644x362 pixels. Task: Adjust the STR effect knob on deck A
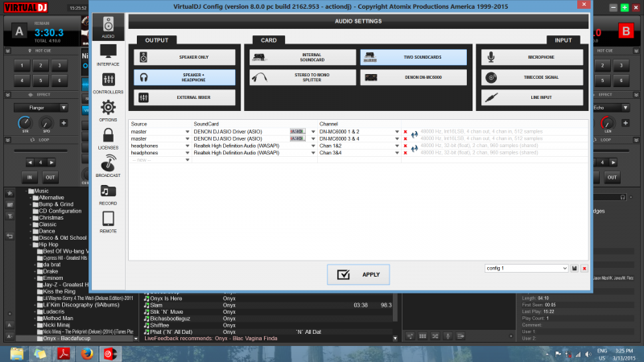pyautogui.click(x=25, y=123)
